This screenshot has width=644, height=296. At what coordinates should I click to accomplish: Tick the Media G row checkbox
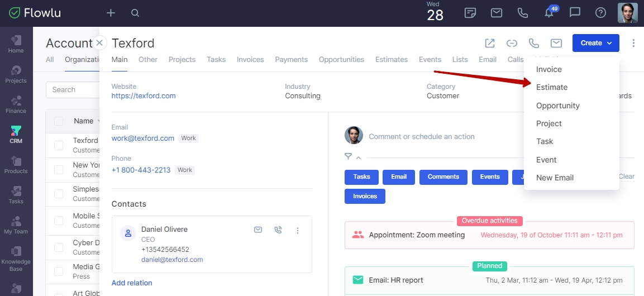[59, 271]
